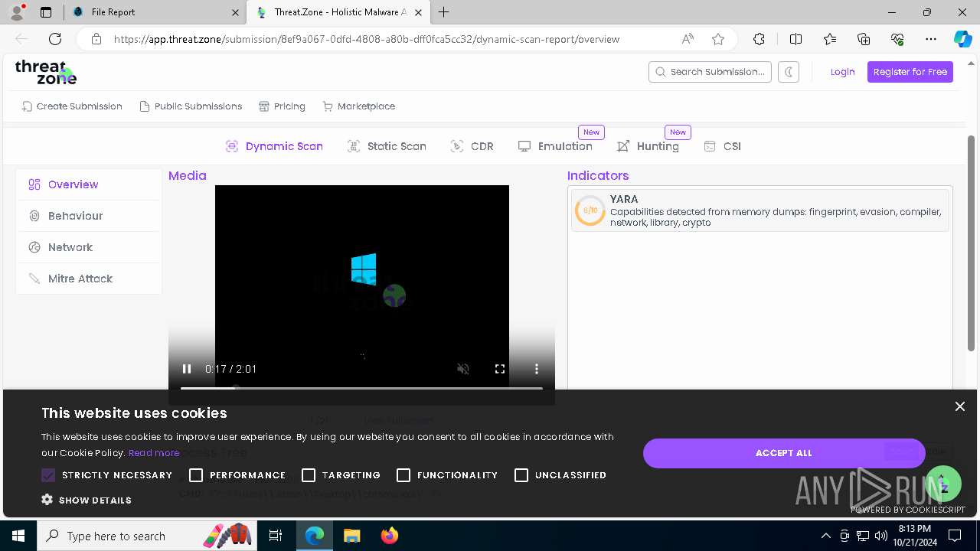Viewport: 980px width, 551px height.
Task: Open Browser essentials icon
Action: point(897,39)
